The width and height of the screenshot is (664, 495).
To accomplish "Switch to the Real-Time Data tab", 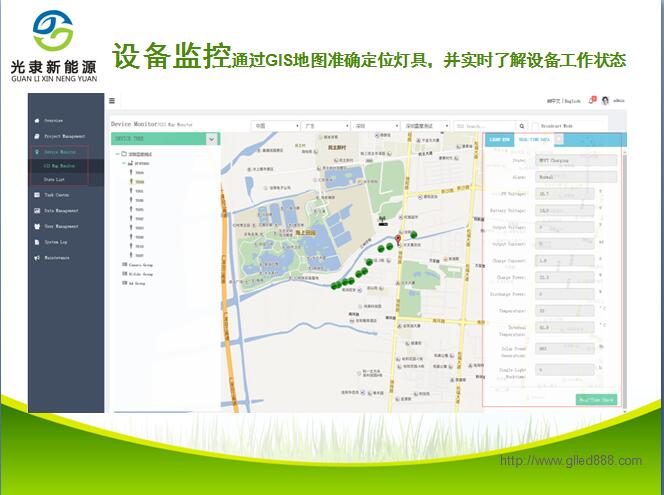I will point(534,139).
